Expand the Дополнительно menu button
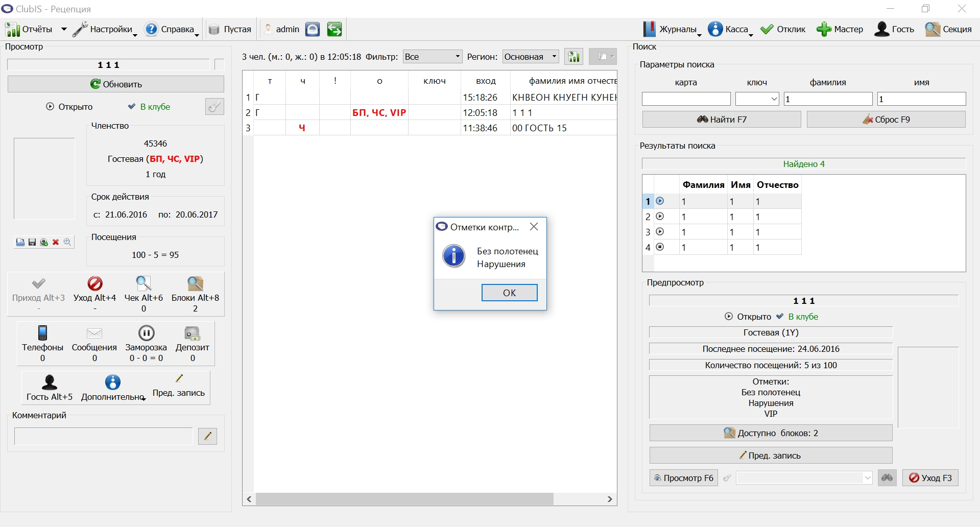The width and height of the screenshot is (980, 527). click(x=113, y=388)
